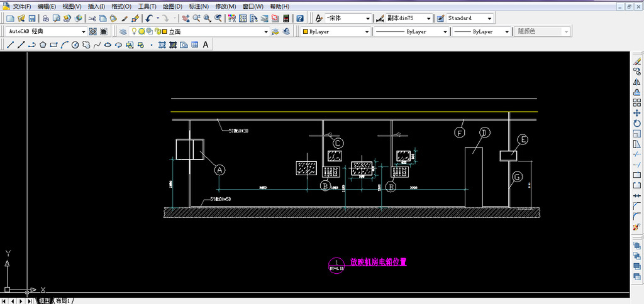Click the Make Object's Layer Current icon

(x=275, y=31)
